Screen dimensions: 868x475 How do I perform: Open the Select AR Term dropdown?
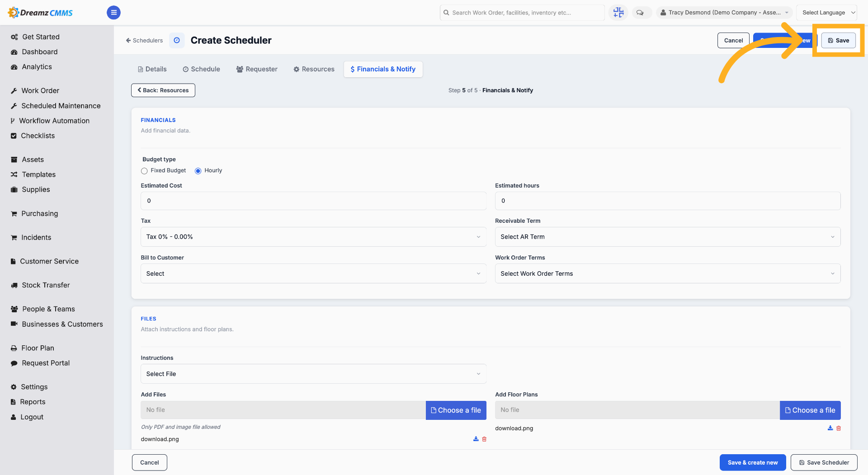[668, 237]
